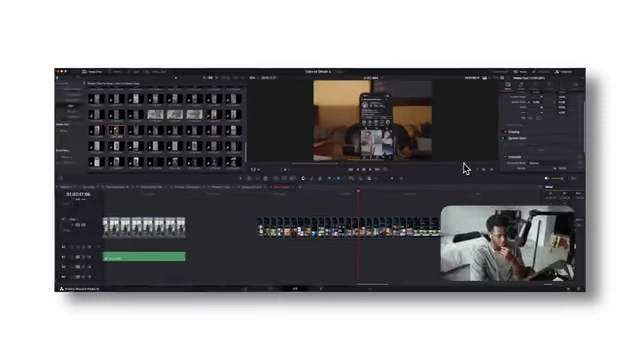The image size is (640, 360).
Task: Toggle the monitor volume mute icon
Action: pyautogui.click(x=547, y=178)
